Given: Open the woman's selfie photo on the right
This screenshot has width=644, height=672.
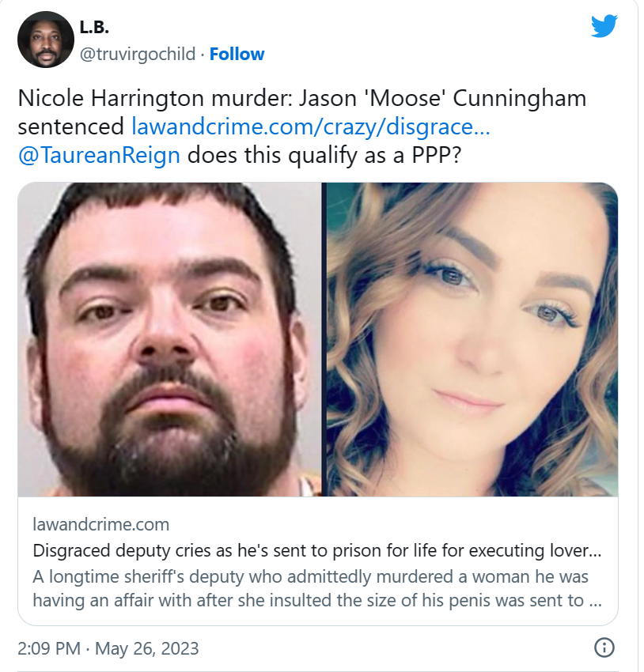Looking at the screenshot, I should click(472, 339).
